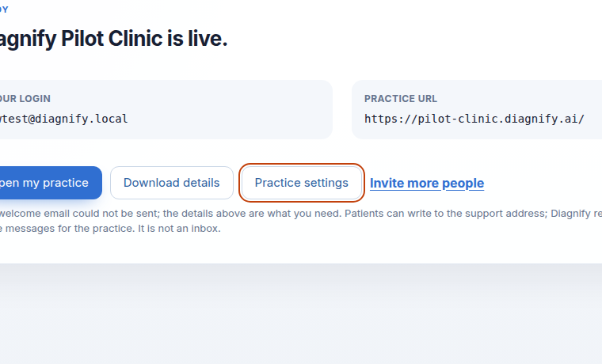Image resolution: width=602 pixels, height=364 pixels.
Task: Click the Pilot Clinic is live heading
Action: pyautogui.click(x=113, y=39)
